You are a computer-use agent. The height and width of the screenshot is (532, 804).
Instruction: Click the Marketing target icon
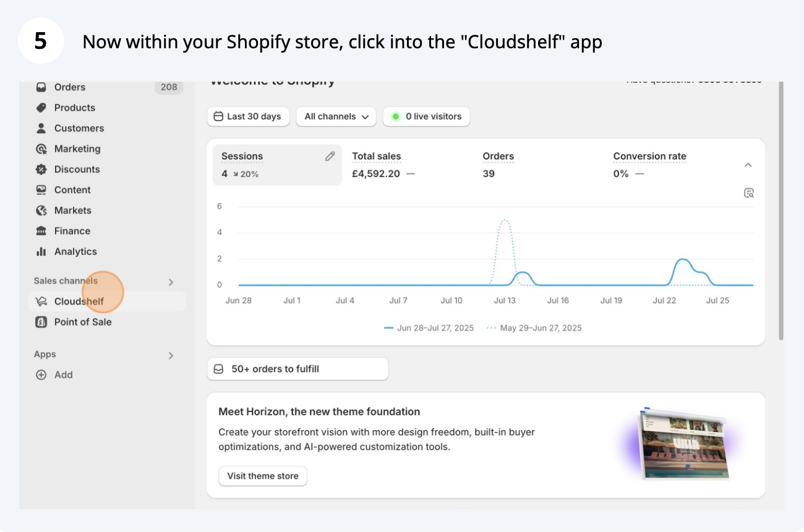click(x=41, y=149)
